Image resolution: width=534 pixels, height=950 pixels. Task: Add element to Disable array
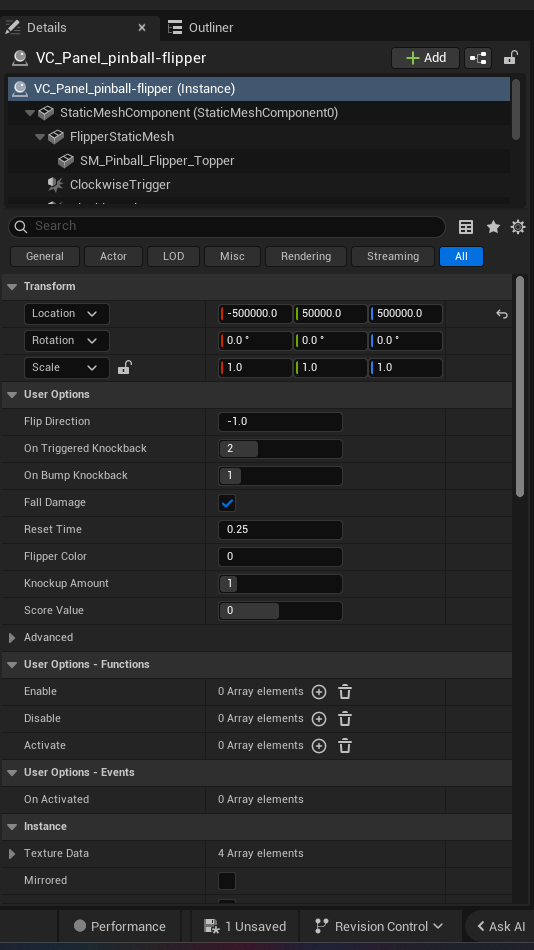coord(319,719)
